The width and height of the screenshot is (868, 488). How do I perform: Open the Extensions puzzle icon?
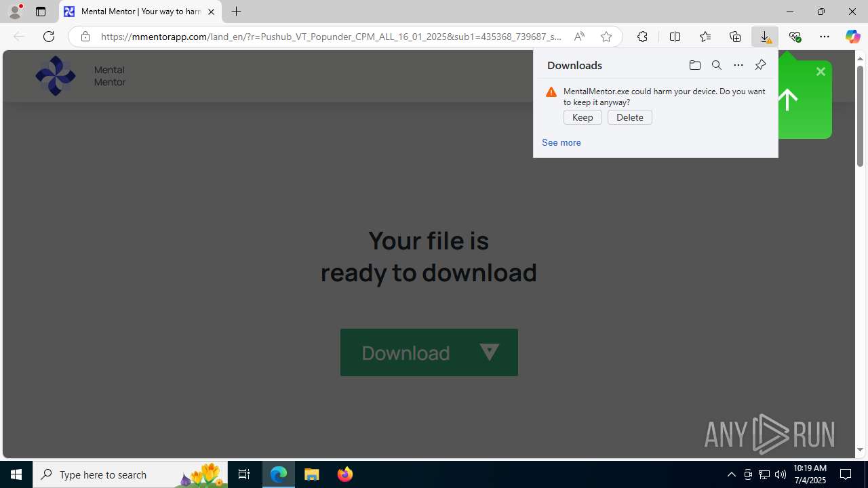coord(642,37)
